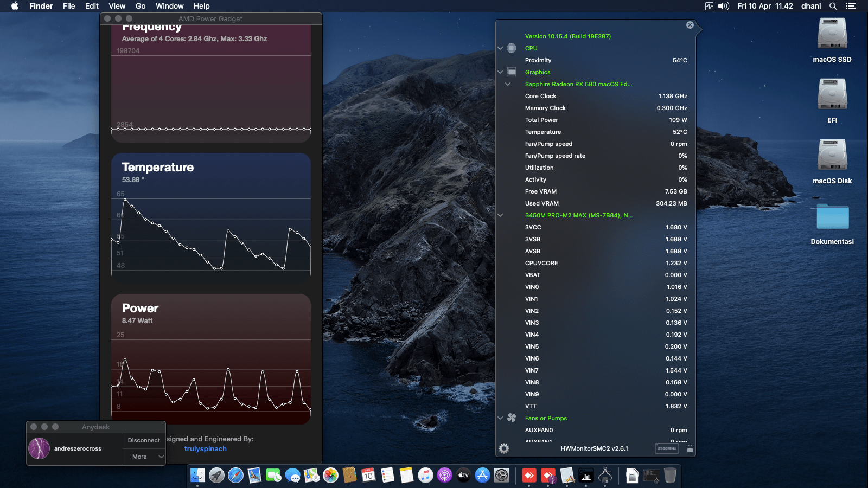Open the trulyspinach link

tap(206, 448)
